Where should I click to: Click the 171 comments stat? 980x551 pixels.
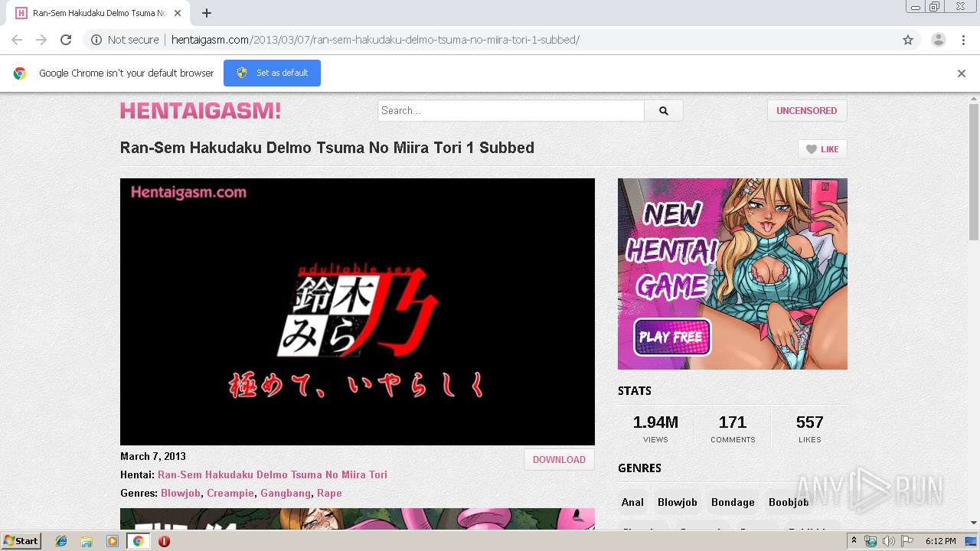pyautogui.click(x=733, y=429)
